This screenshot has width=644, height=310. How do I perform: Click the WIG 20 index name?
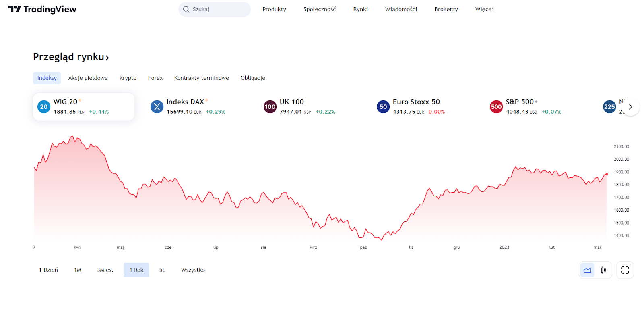coord(65,102)
